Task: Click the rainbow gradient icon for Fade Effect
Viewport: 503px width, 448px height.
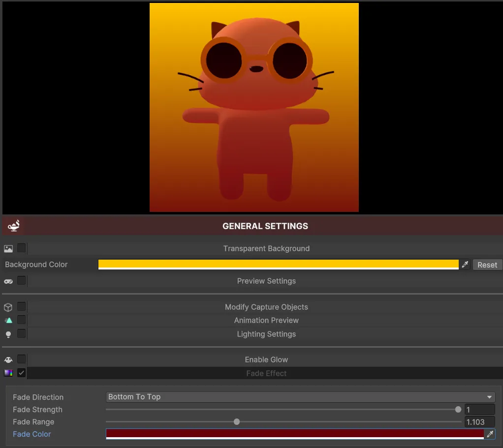Action: (x=8, y=373)
